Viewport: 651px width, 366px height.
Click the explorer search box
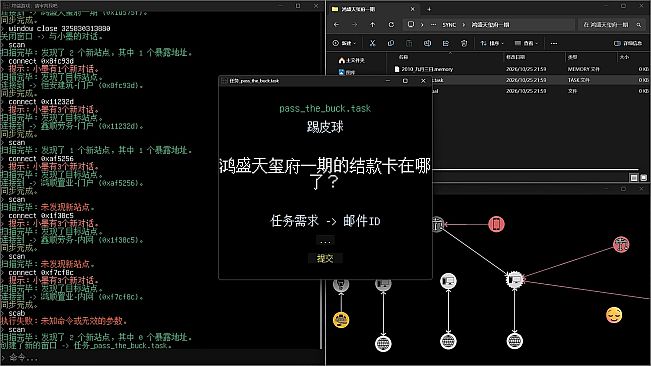click(611, 25)
